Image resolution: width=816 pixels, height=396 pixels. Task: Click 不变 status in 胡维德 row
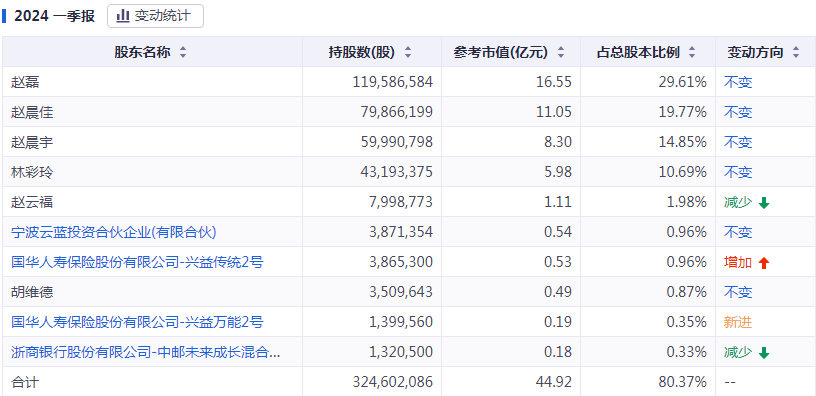pos(738,292)
